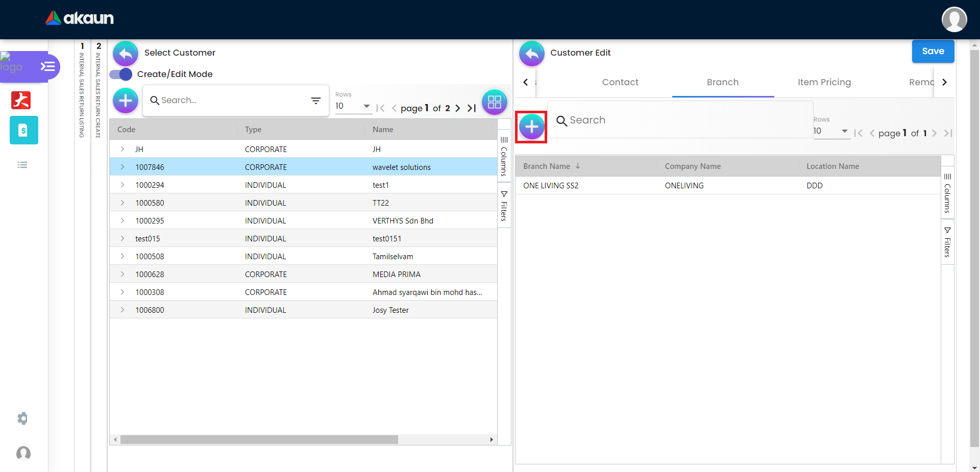Click the add branch plus button
This screenshot has width=980, height=472.
point(531,127)
